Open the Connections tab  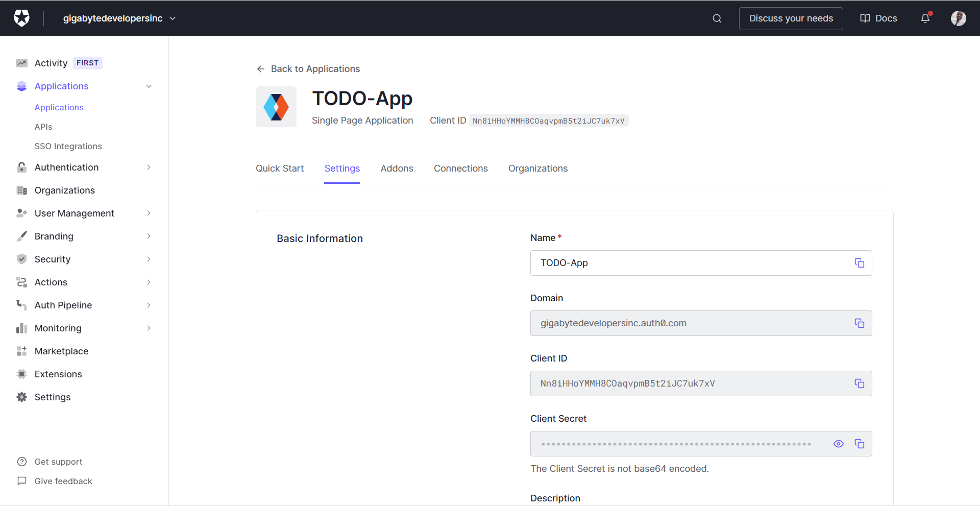pos(460,168)
